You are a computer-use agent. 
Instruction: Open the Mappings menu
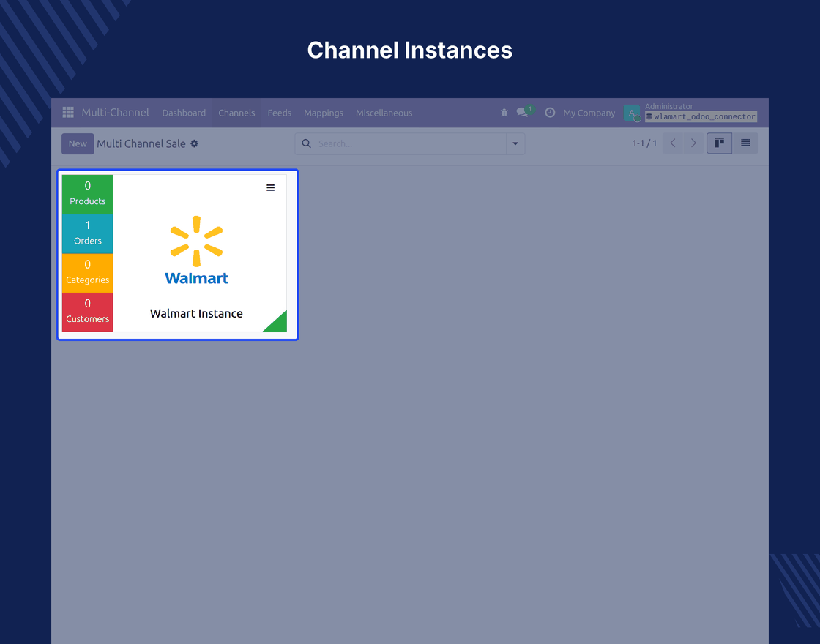(323, 113)
